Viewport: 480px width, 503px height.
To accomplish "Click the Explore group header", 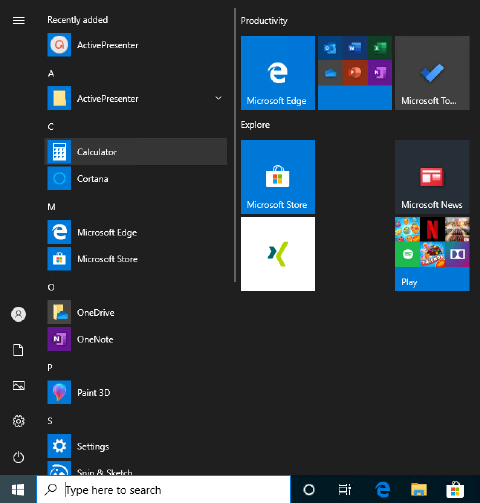I will 255,125.
